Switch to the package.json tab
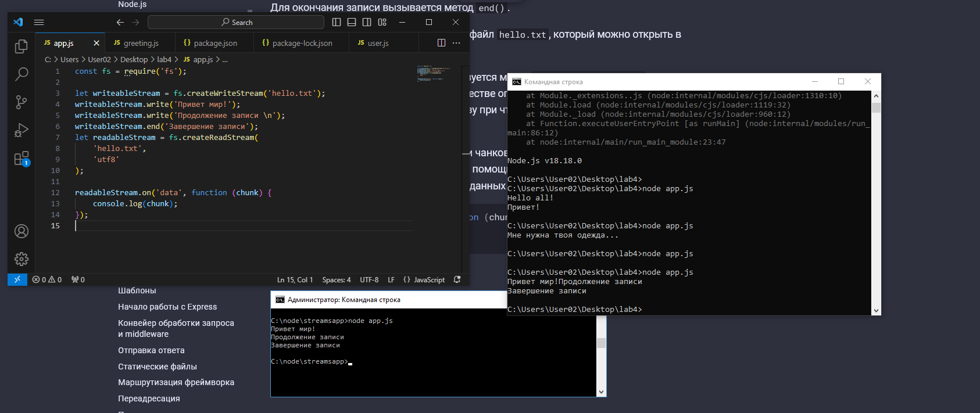980x413 pixels. [x=215, y=43]
